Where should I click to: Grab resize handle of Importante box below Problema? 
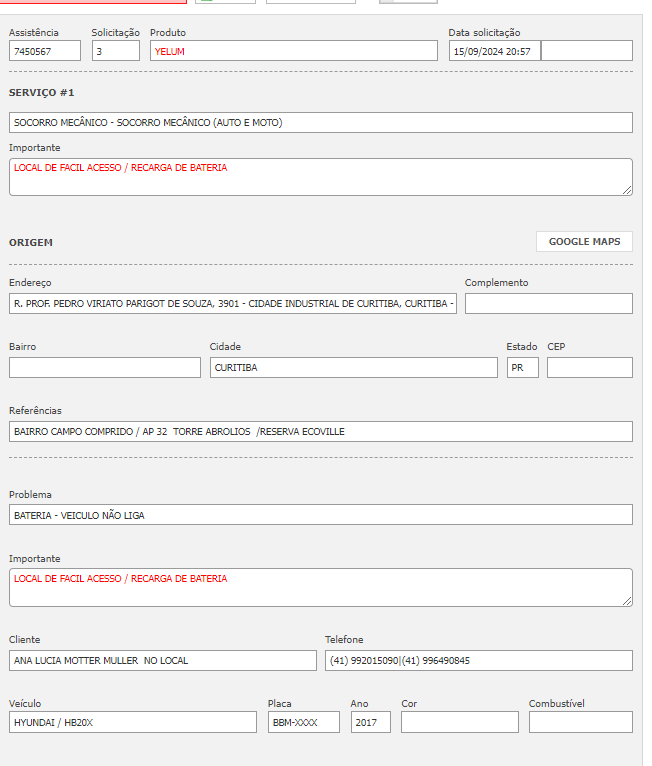(x=627, y=600)
